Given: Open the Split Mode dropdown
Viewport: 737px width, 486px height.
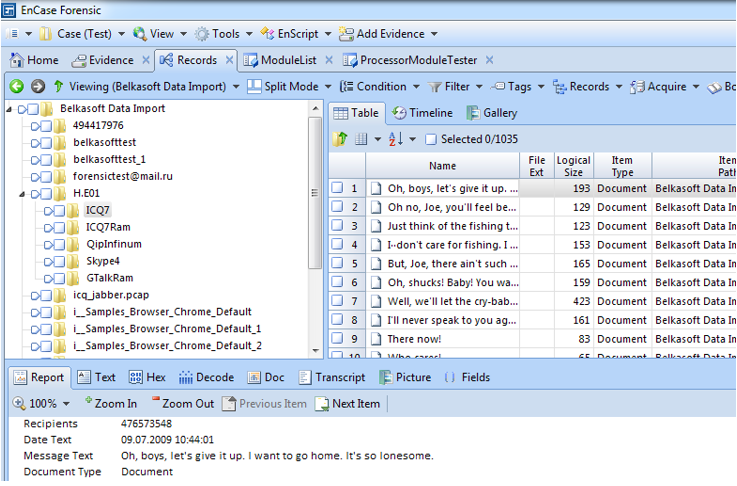Looking at the screenshot, I should 290,86.
